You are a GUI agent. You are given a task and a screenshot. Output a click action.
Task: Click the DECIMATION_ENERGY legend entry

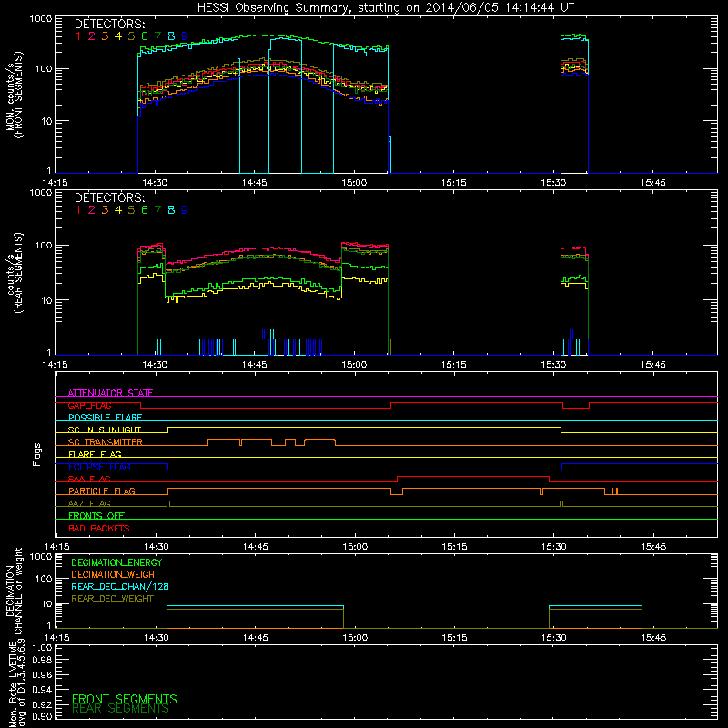116,562
